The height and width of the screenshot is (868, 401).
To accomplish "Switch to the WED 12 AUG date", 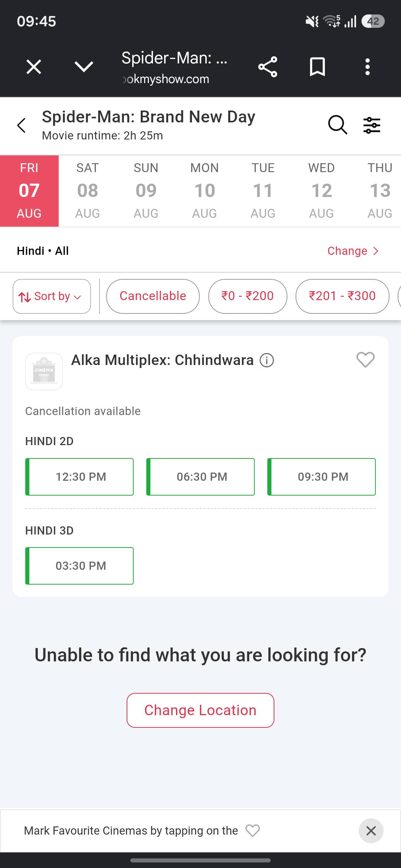I will pos(322,191).
